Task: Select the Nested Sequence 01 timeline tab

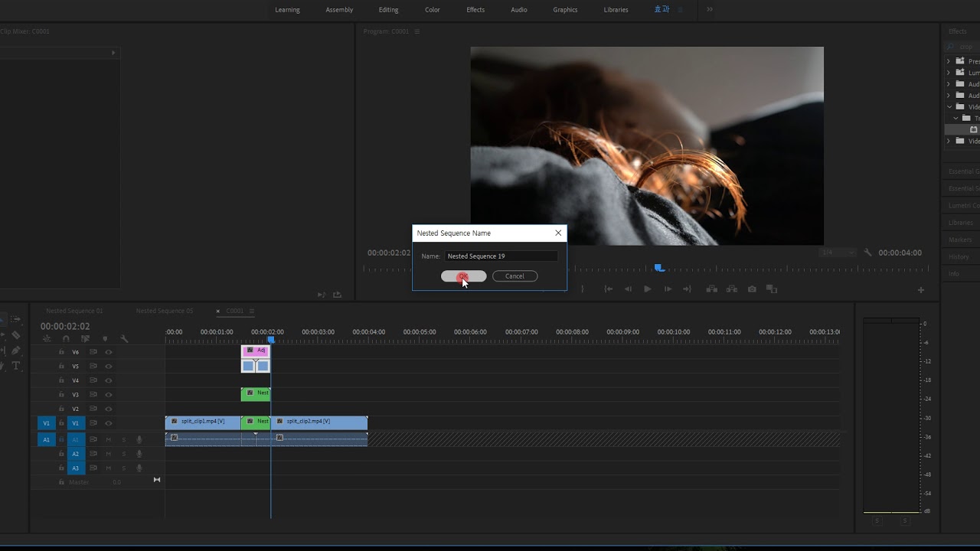Action: click(74, 311)
